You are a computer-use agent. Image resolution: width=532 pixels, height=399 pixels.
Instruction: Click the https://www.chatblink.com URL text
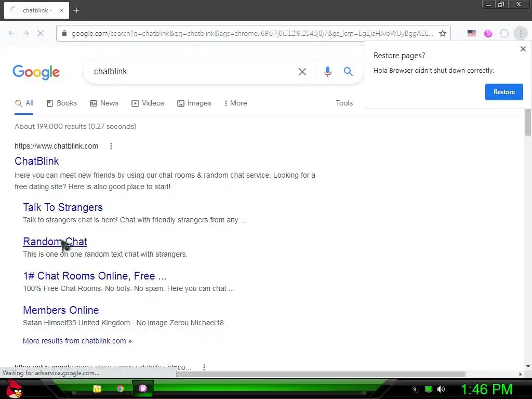56,146
